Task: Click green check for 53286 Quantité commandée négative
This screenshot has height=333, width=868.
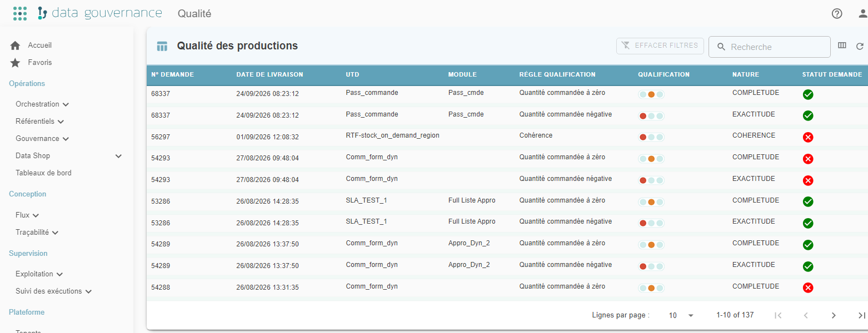Action: (x=808, y=223)
